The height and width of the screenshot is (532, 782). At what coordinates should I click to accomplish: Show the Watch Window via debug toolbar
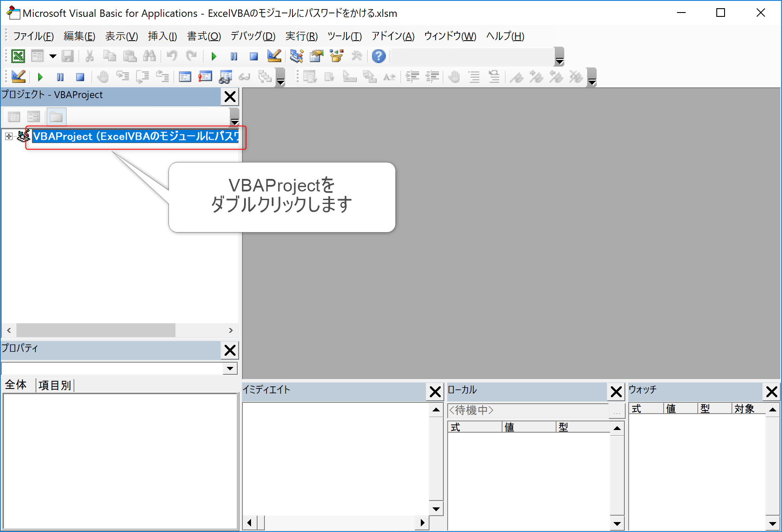[225, 77]
